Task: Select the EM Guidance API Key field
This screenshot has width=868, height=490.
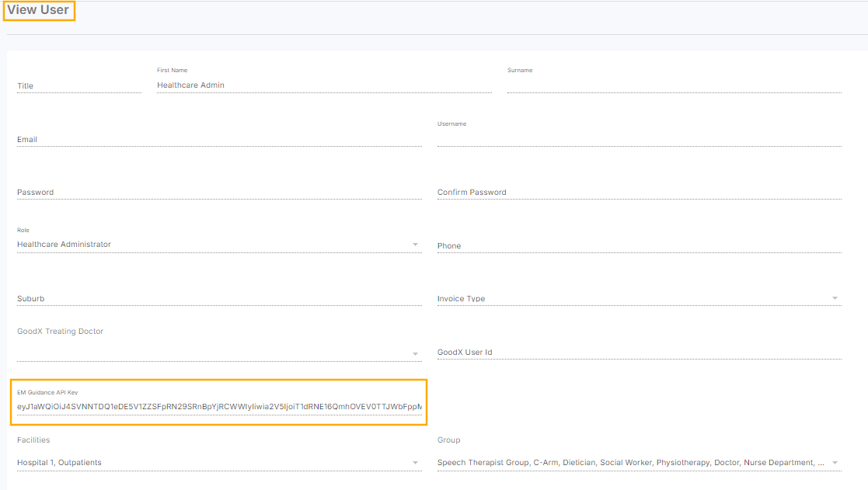Action: (219, 406)
